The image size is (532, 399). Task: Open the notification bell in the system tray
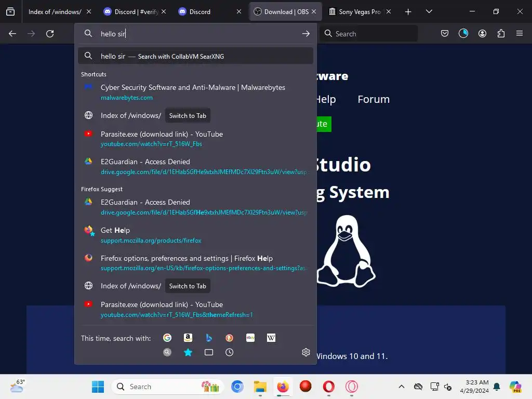(x=497, y=387)
